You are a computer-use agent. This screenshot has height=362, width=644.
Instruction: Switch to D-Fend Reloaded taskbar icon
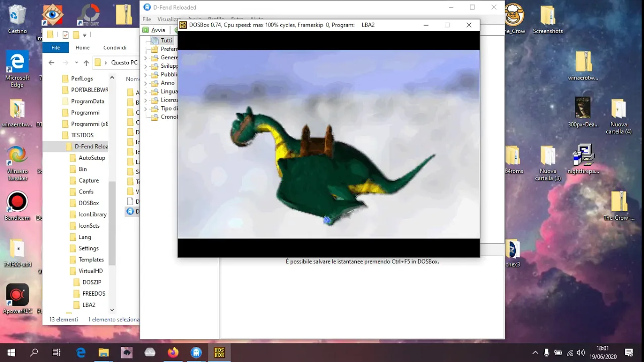click(196, 352)
